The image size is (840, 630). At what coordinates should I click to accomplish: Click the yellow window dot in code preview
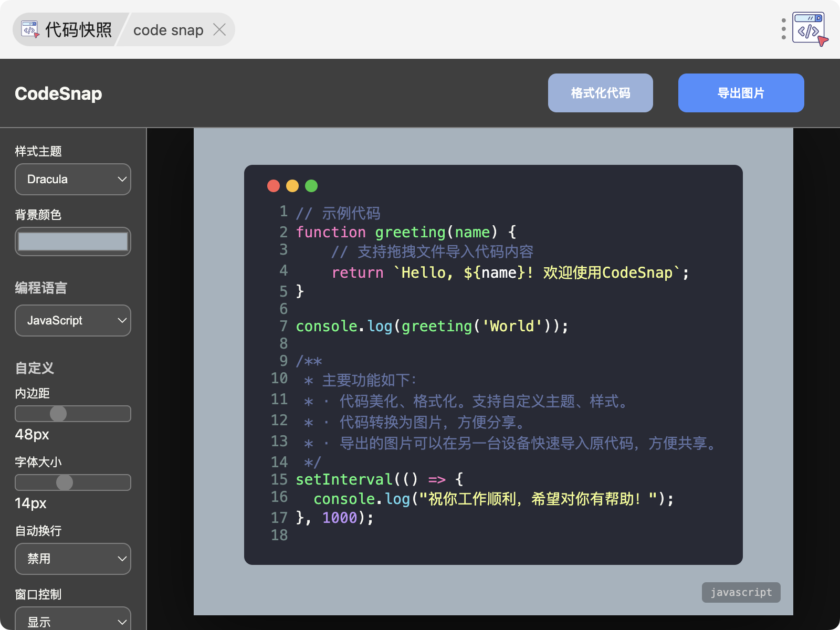[x=292, y=186]
